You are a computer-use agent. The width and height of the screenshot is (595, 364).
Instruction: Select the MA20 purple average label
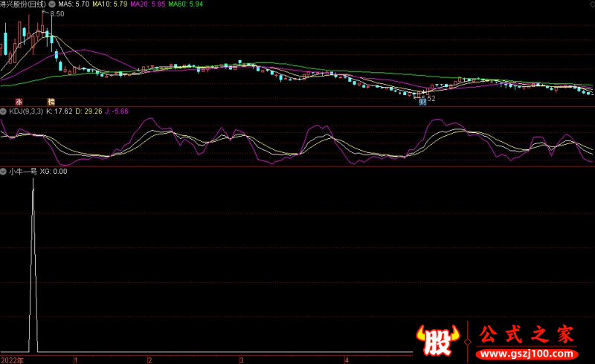point(147,4)
